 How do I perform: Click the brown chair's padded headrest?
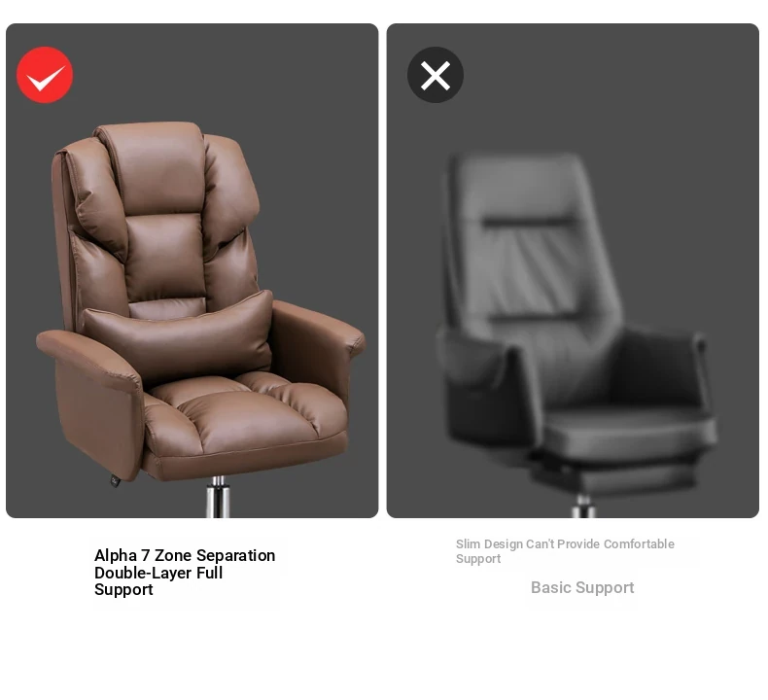(x=156, y=166)
